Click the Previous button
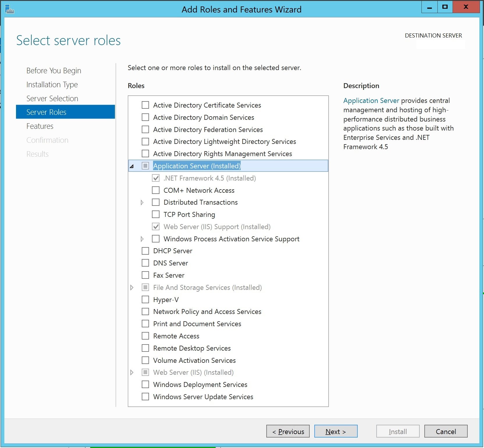 pyautogui.click(x=288, y=431)
